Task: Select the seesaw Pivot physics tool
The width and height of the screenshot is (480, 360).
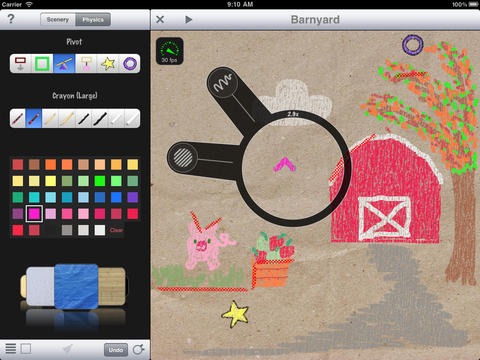Action: [64, 63]
